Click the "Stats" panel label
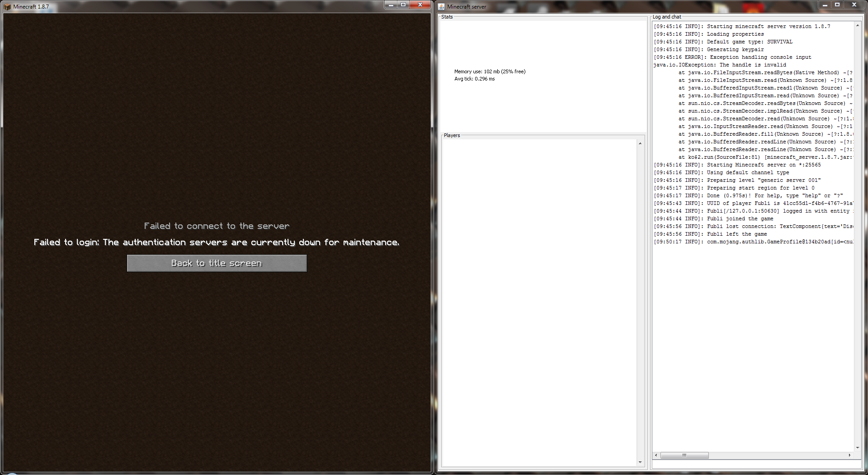This screenshot has height=475, width=868. tap(447, 17)
